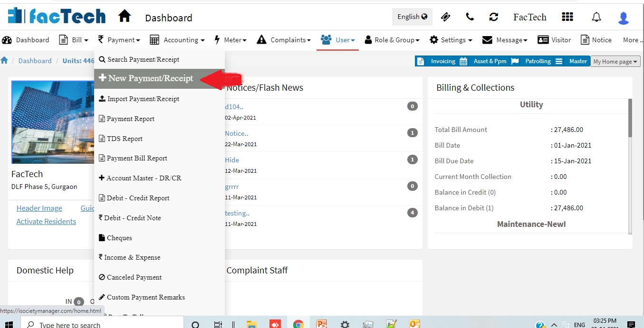Switch to Chrome on the taskbar
644x328 pixels.
coord(298,325)
